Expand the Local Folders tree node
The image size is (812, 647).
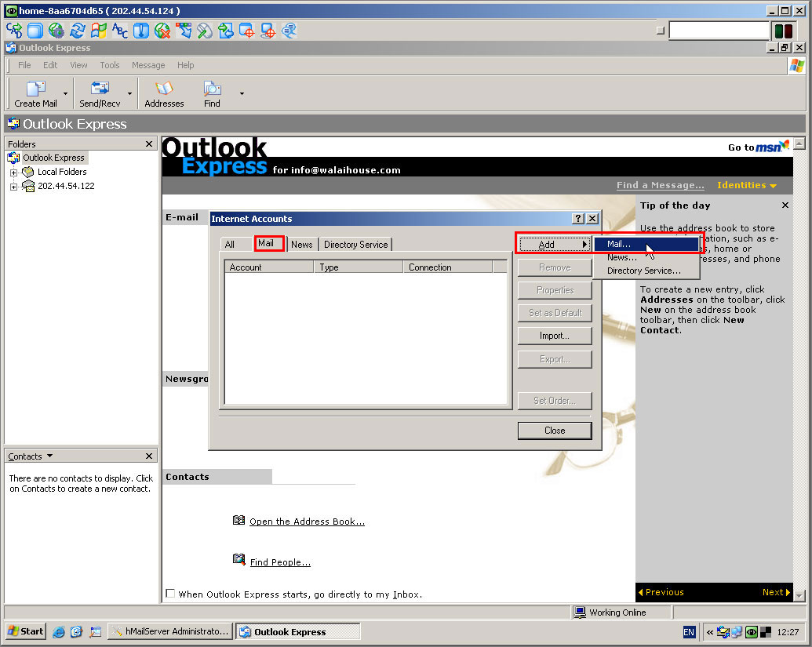coord(14,173)
